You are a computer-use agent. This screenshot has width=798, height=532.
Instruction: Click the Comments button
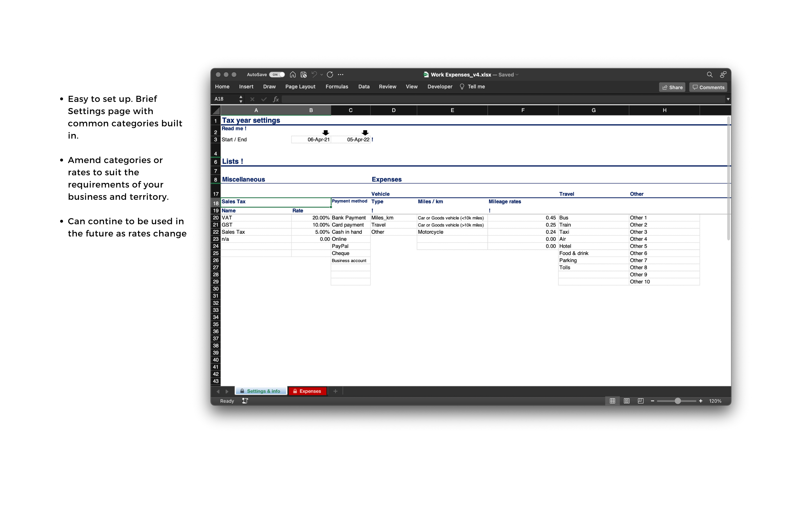coord(708,87)
